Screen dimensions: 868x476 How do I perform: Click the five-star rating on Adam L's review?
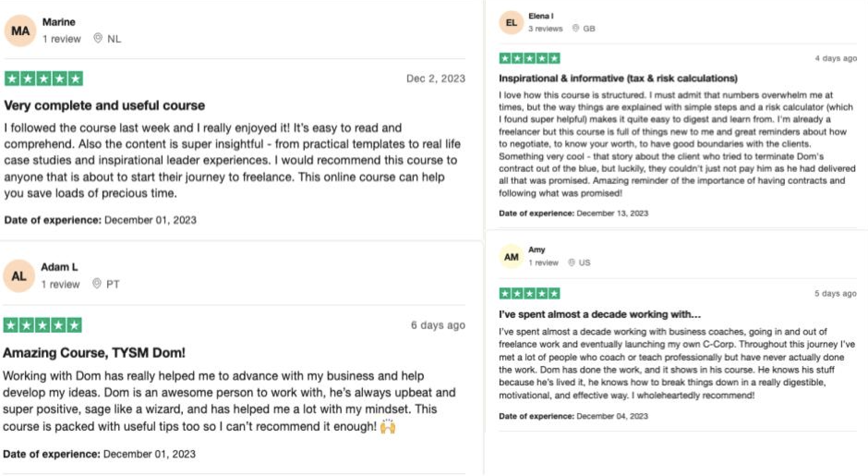(x=42, y=325)
